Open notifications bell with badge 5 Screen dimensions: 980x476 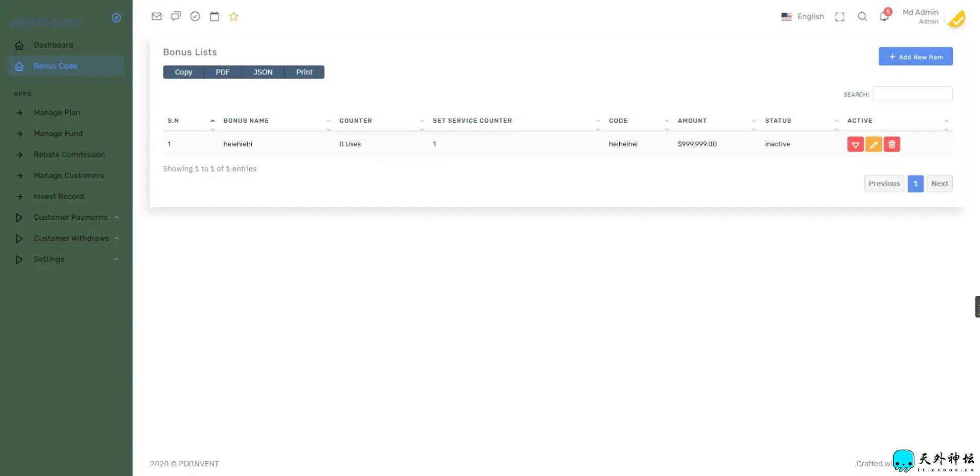884,16
